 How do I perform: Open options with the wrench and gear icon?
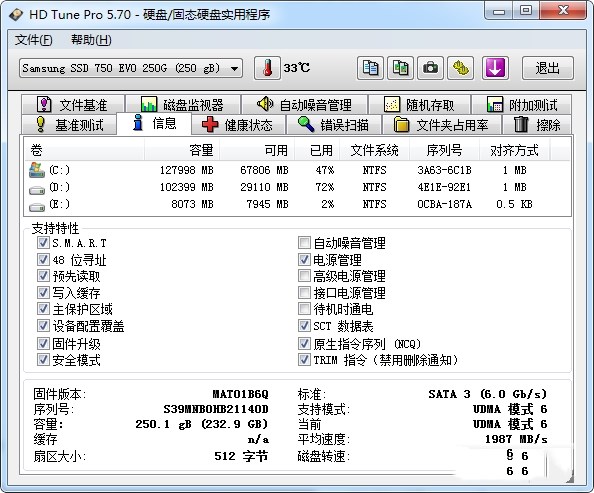click(460, 68)
